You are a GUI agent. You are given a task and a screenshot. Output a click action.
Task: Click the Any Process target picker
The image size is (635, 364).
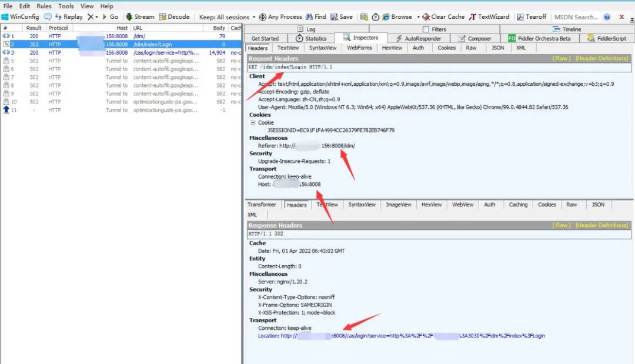pyautogui.click(x=280, y=16)
